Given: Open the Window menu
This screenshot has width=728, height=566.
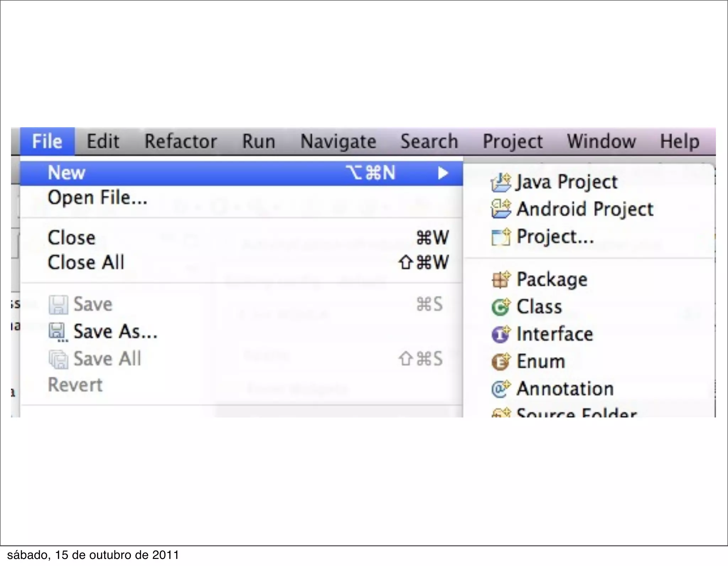Looking at the screenshot, I should point(601,141).
